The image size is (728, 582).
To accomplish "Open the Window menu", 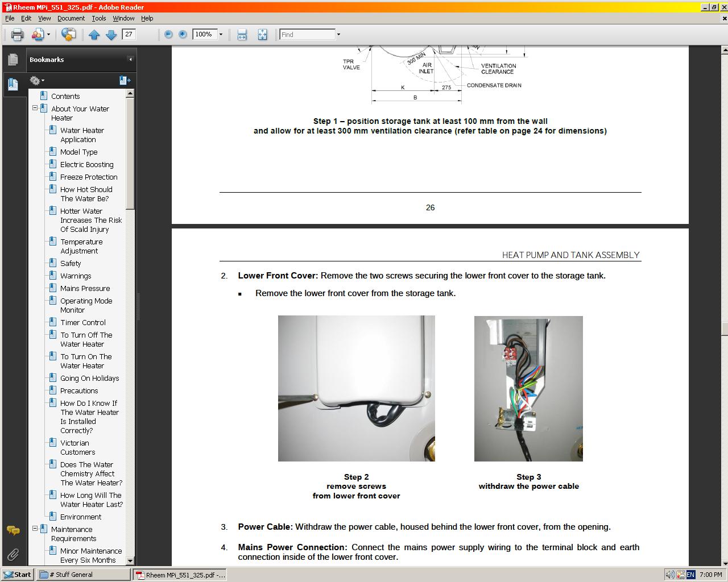I will point(123,18).
